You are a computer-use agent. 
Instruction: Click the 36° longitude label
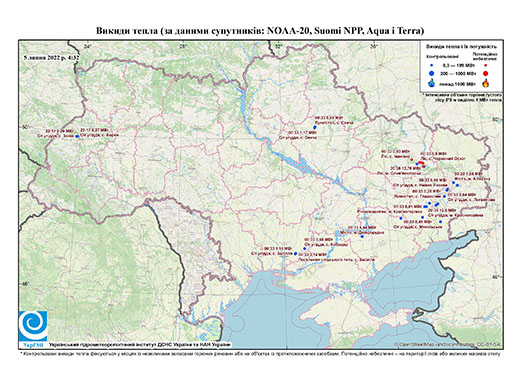click(374, 47)
